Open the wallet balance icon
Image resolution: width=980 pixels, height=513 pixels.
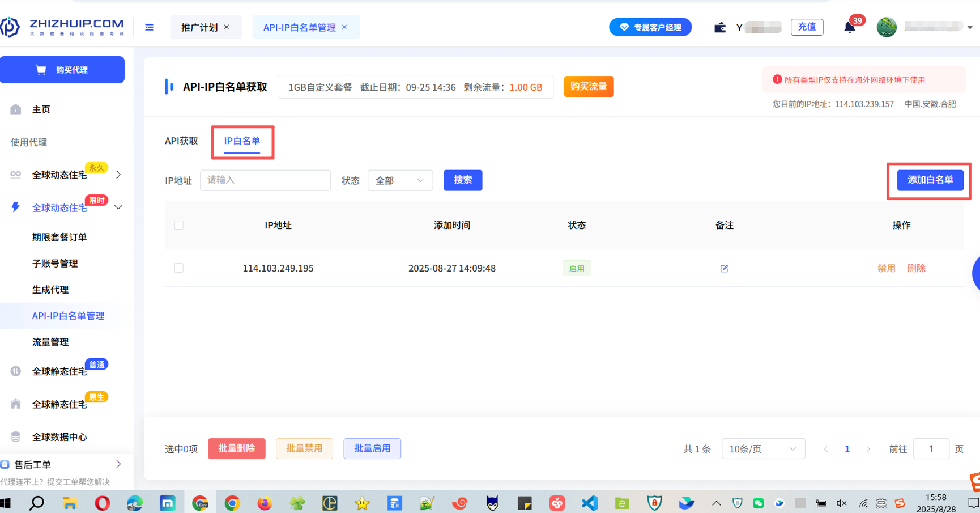point(720,27)
